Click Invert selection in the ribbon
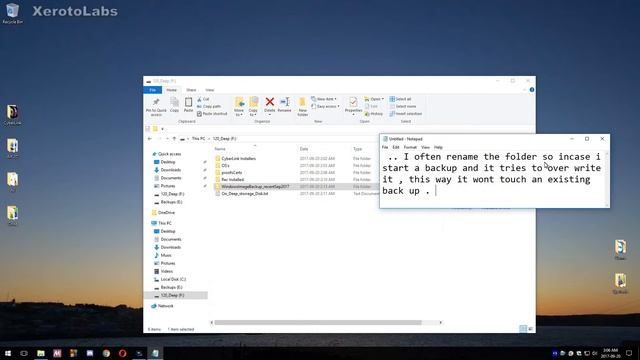Image resolution: width=640 pixels, height=360 pixels. coord(405,114)
